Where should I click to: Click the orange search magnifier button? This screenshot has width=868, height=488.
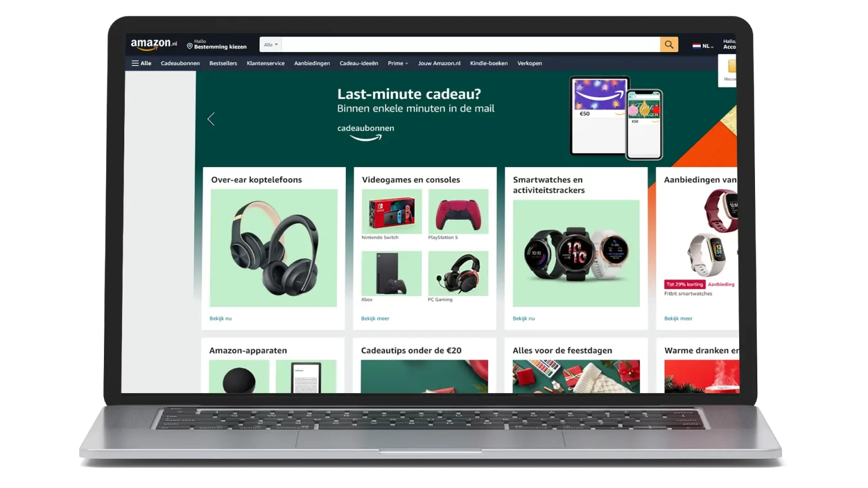pyautogui.click(x=669, y=45)
